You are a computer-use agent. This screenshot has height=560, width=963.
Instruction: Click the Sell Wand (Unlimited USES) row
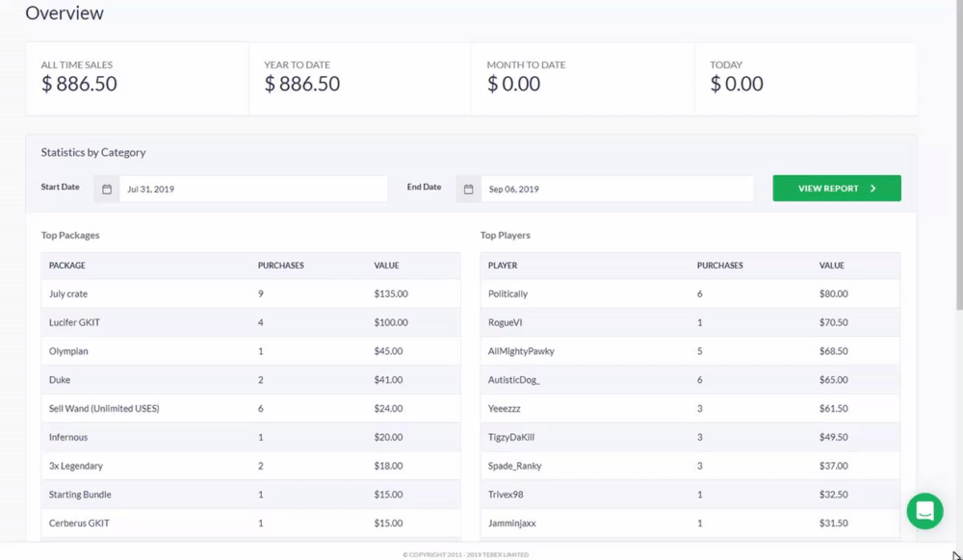tap(104, 409)
